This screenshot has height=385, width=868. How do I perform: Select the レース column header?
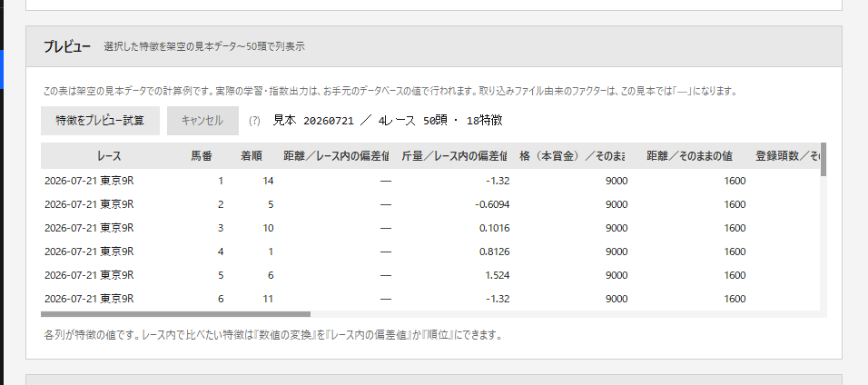click(x=109, y=156)
